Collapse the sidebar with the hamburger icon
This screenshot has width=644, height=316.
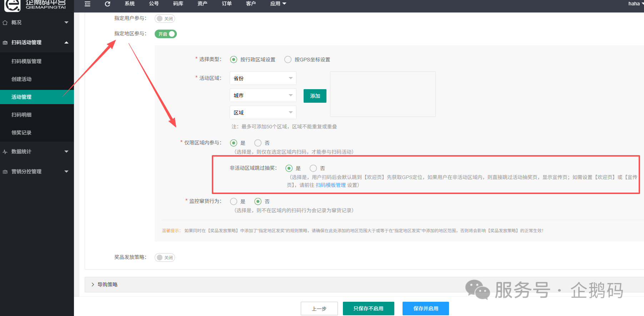[88, 4]
